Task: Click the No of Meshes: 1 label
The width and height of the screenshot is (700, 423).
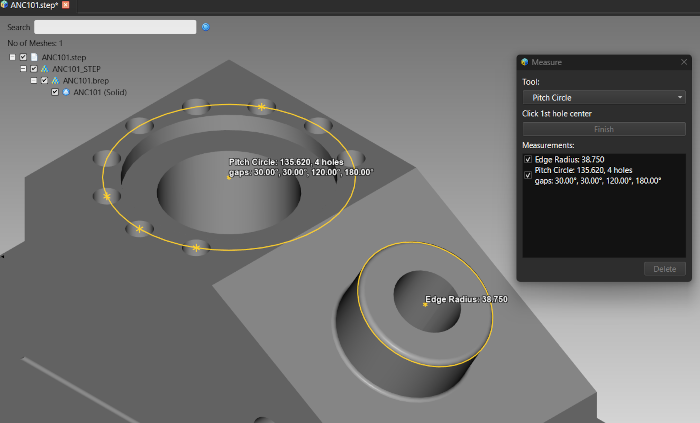Action: (x=35, y=43)
